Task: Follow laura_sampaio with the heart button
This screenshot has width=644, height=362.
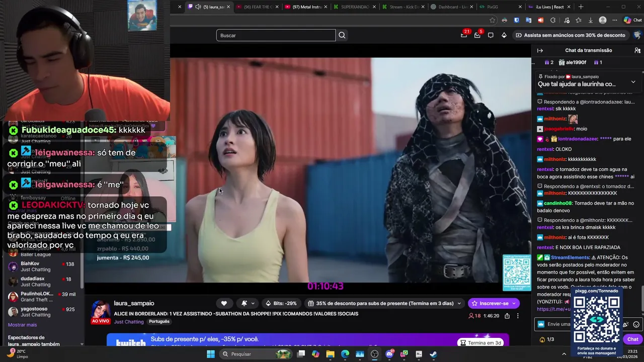Action: tap(224, 303)
